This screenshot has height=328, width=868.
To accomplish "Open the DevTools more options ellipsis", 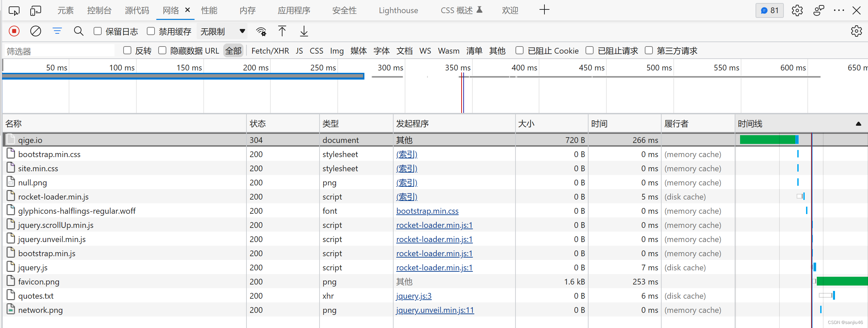I will click(x=839, y=10).
